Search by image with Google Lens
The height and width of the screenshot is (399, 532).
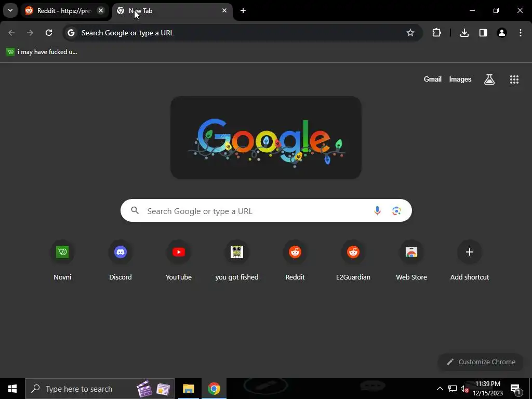[x=396, y=211]
